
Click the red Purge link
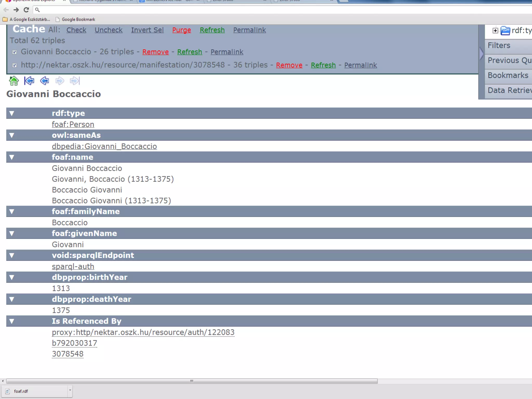tap(181, 30)
